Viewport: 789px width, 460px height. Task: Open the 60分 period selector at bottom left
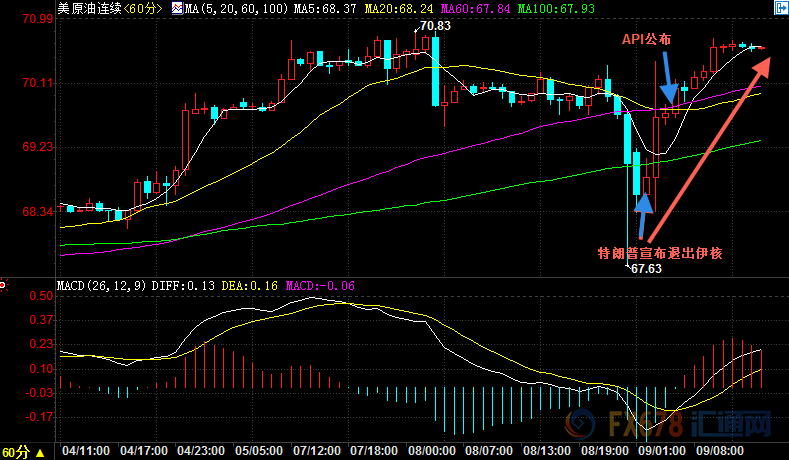(x=23, y=451)
